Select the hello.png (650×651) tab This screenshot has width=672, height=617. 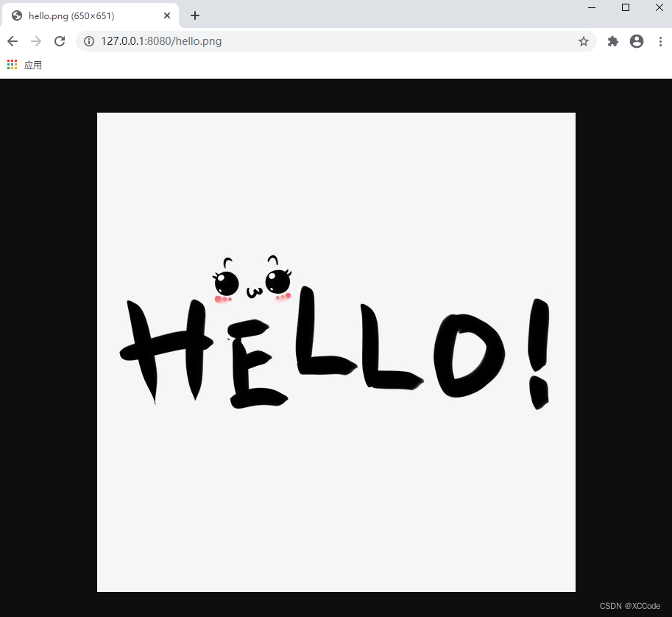tap(91, 15)
